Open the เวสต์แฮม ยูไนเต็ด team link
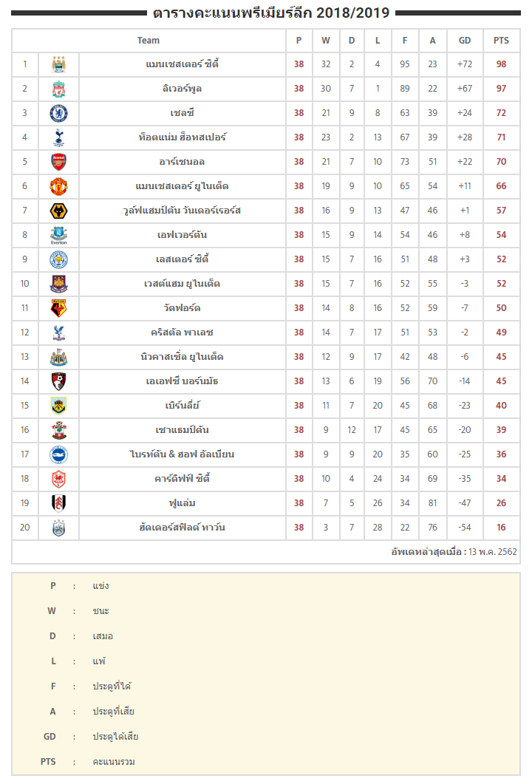This screenshot has height=784, width=532. (182, 284)
